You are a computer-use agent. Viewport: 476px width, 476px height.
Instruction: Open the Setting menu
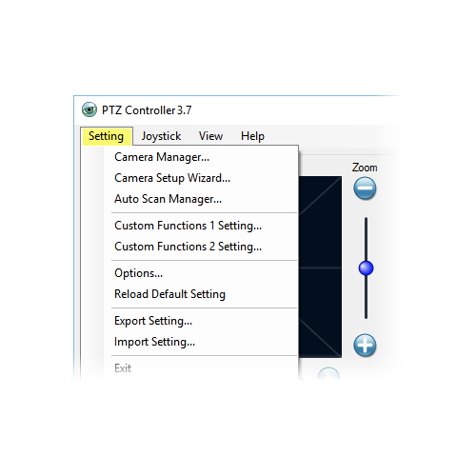[107, 136]
